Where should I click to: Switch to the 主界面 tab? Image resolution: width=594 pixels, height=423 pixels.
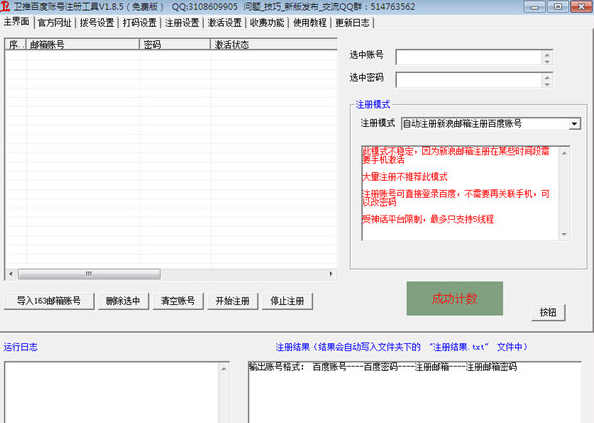pos(16,22)
